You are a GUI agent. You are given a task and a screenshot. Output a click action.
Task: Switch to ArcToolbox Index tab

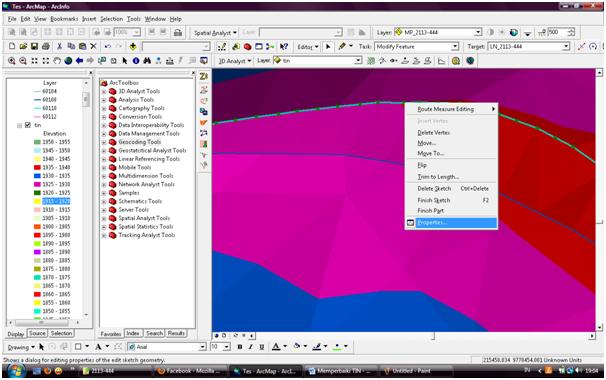point(133,333)
